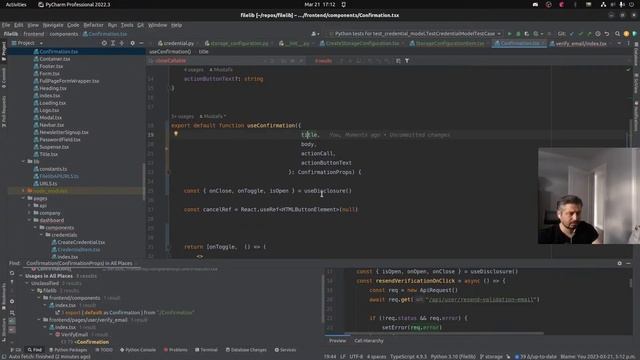The image size is (640, 360).
Task: Open the TODO tool window
Action: click(x=104, y=350)
